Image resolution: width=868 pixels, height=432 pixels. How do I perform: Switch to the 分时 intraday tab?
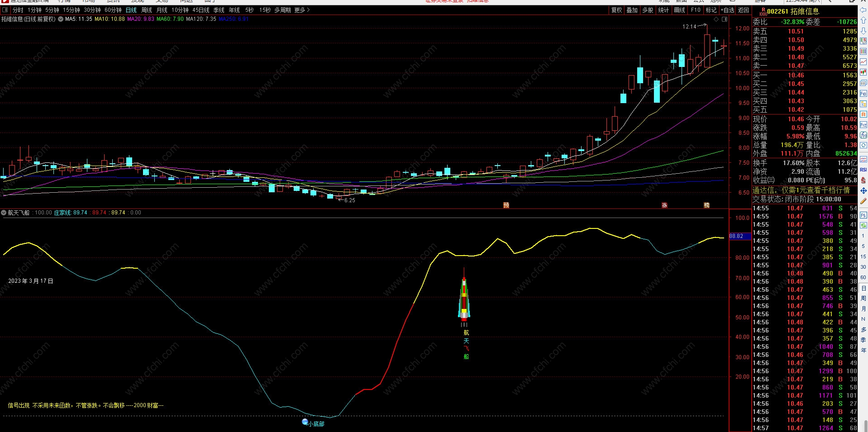click(18, 10)
